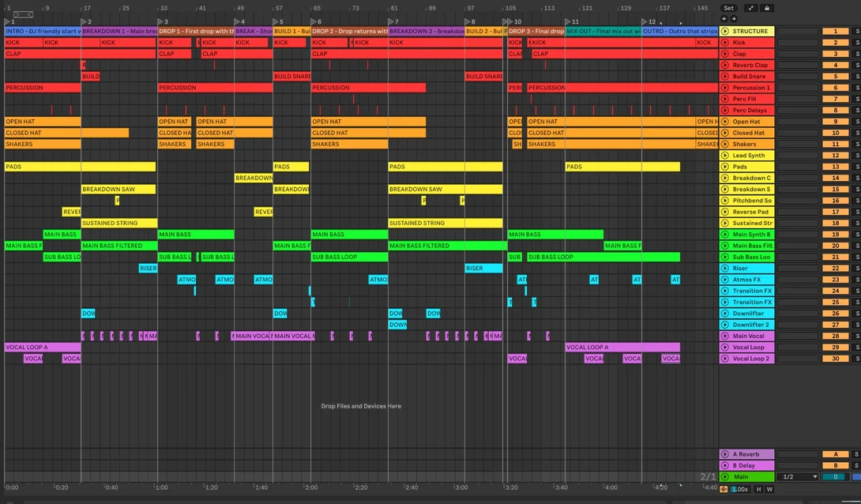Select the INTRO clip on STRUCTURE track

coord(43,32)
